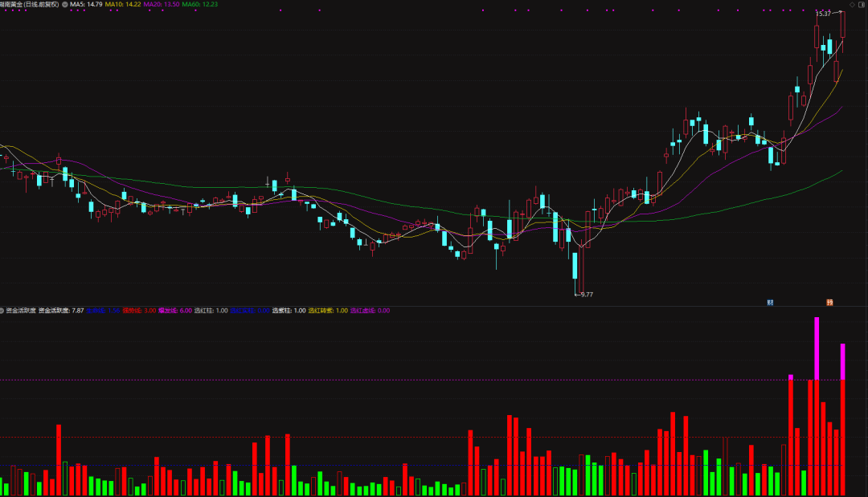868x497 pixels.
Task: Click the diamond icon at top-right corner
Action: 852,4
